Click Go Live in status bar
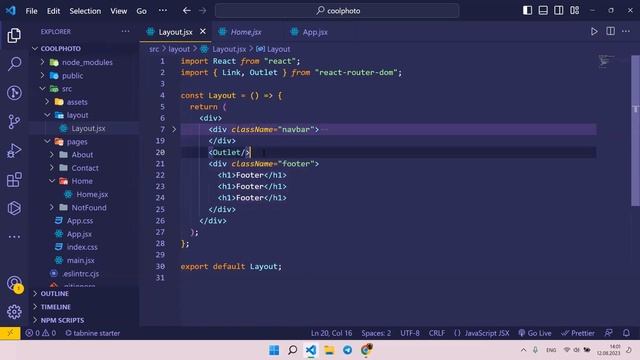 535,333
